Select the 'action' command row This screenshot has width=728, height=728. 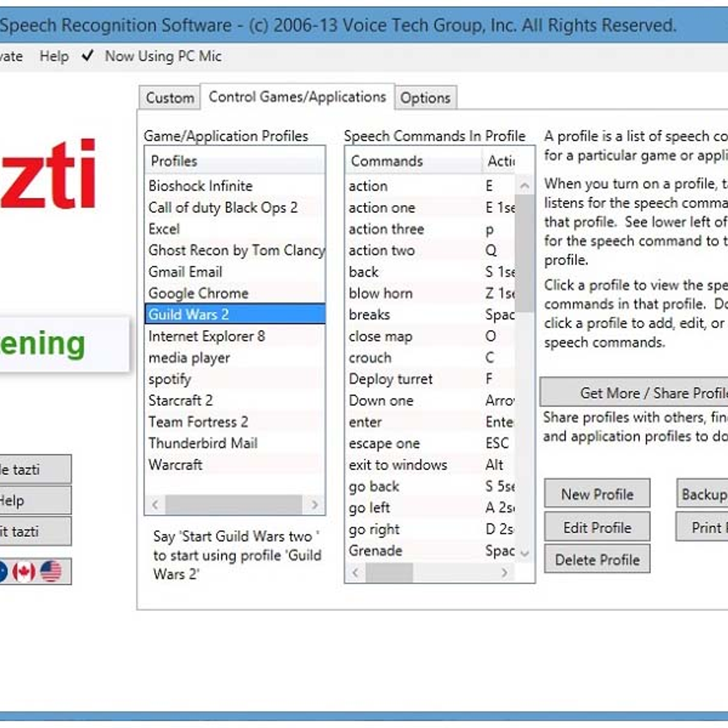click(430, 186)
